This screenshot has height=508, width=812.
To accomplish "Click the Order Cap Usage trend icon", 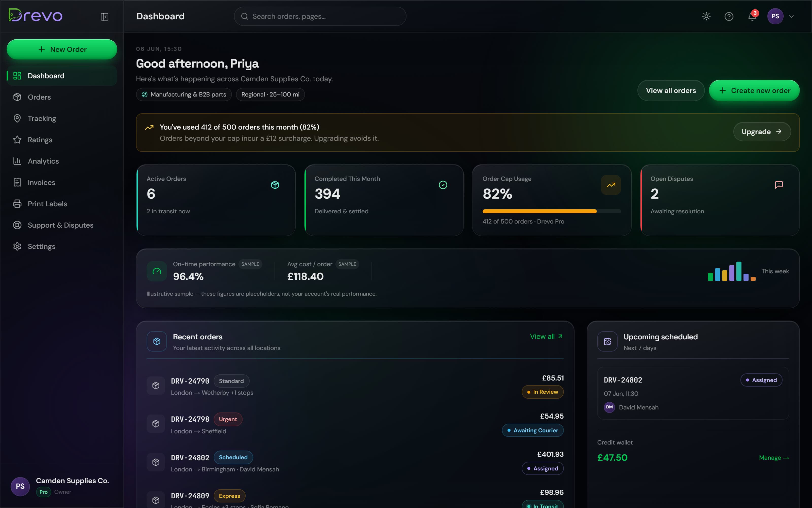I will (611, 185).
